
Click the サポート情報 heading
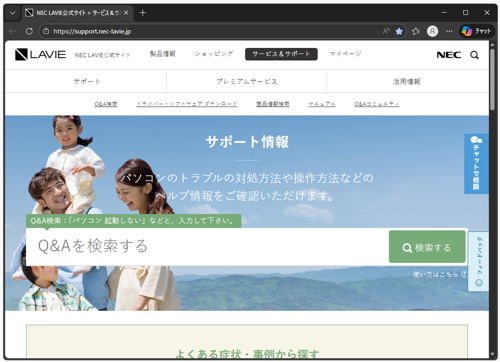247,142
